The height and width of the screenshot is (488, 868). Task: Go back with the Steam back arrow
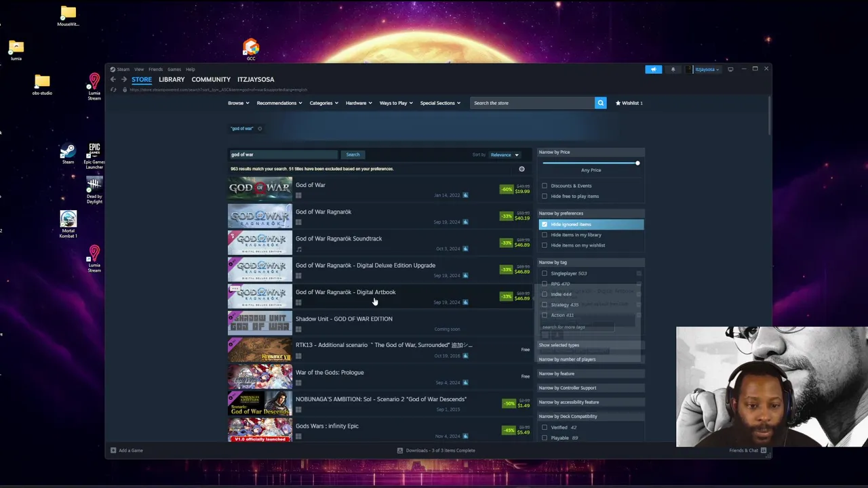click(113, 79)
